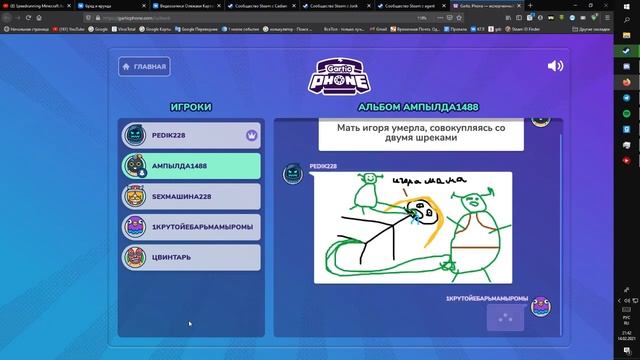Open a new browser tab with plus
The height and width of the screenshot is (360, 640).
(530, 6)
